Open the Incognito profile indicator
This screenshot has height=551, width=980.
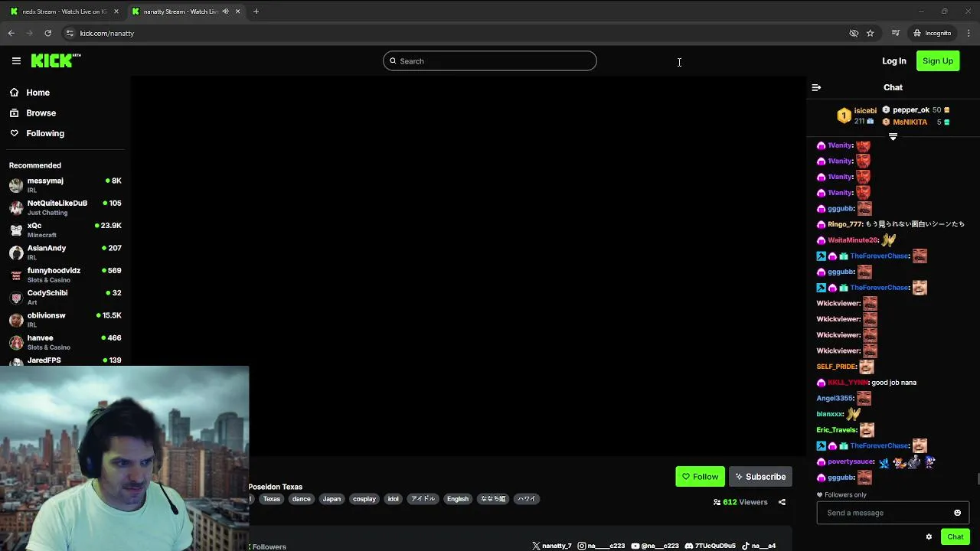click(x=932, y=33)
